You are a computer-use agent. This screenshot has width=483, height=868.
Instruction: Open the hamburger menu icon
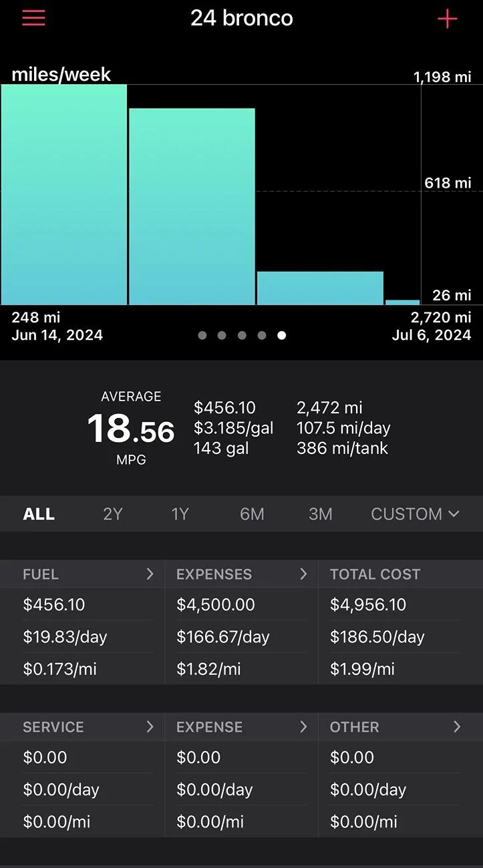point(33,18)
